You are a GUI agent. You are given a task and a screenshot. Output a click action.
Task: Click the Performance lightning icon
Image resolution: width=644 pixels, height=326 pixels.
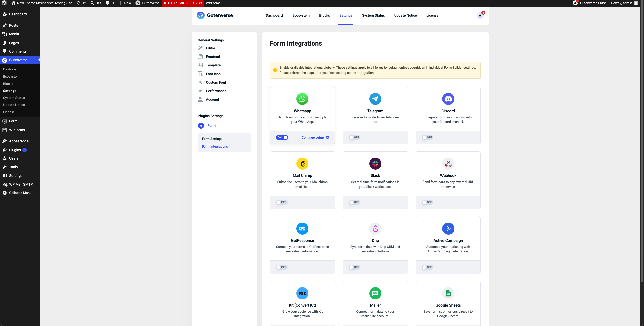coord(200,91)
